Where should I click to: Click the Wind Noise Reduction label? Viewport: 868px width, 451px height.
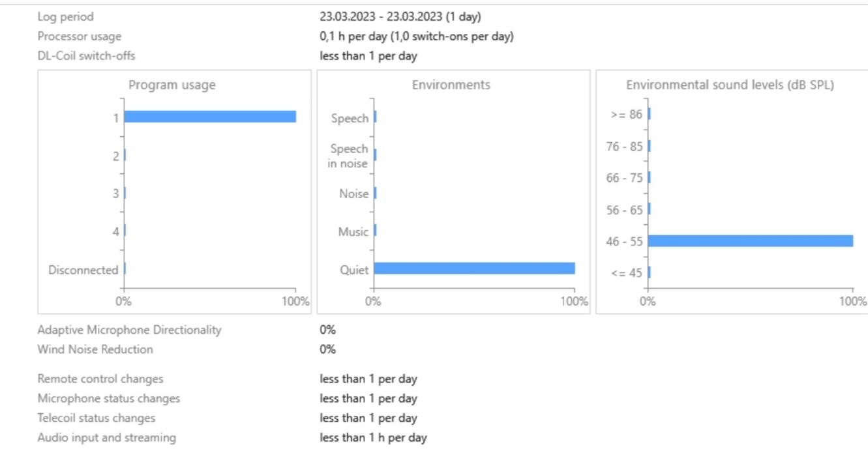tap(95, 349)
